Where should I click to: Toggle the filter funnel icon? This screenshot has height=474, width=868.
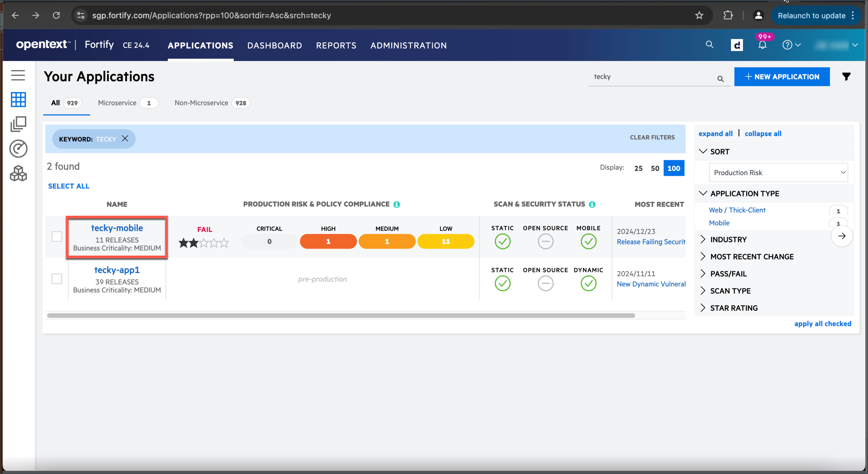point(846,77)
